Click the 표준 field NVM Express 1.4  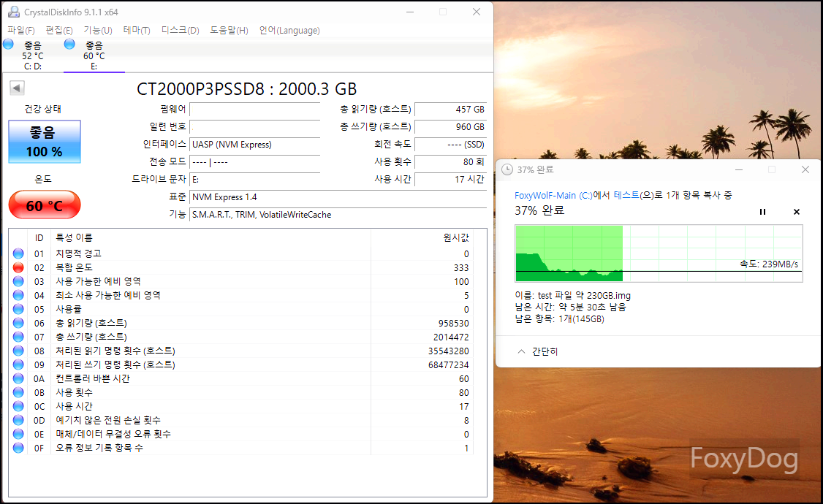[338, 197]
